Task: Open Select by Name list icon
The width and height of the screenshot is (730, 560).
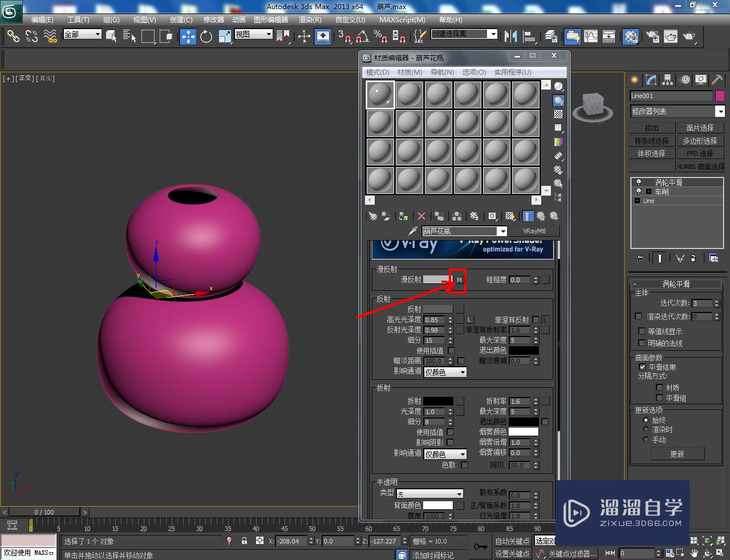Action: [x=129, y=36]
